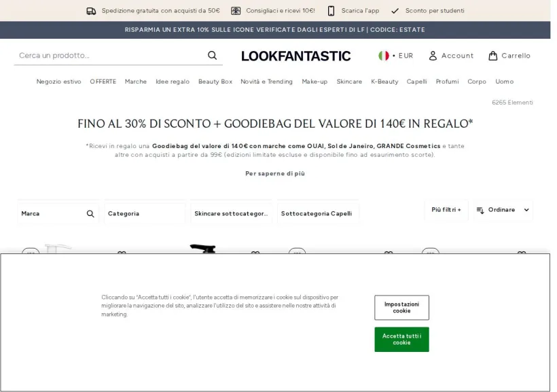
Task: Click Impostazioni cookie button
Action: coord(401,307)
